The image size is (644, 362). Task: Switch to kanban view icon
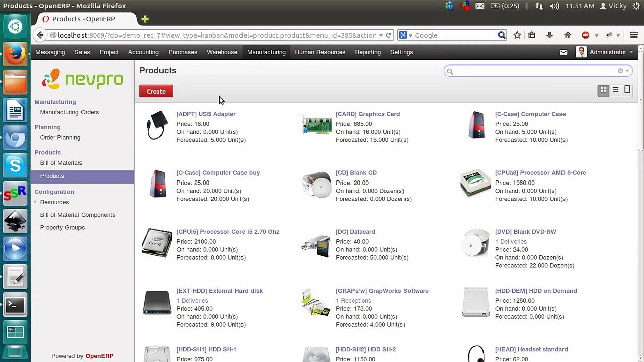point(603,90)
